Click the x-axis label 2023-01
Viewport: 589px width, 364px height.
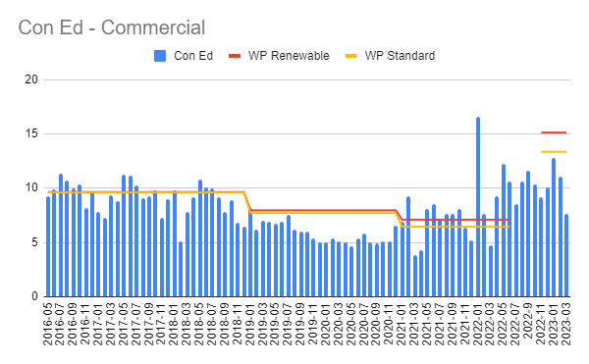[554, 324]
